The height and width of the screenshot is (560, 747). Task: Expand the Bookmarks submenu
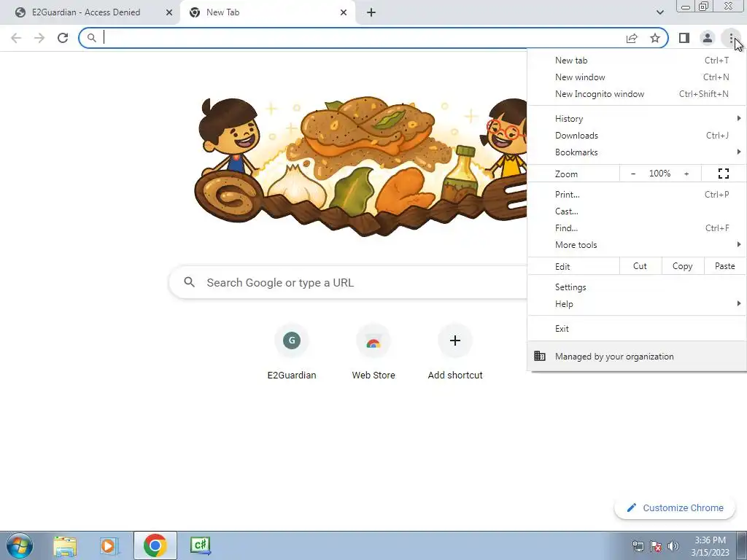[x=636, y=152]
